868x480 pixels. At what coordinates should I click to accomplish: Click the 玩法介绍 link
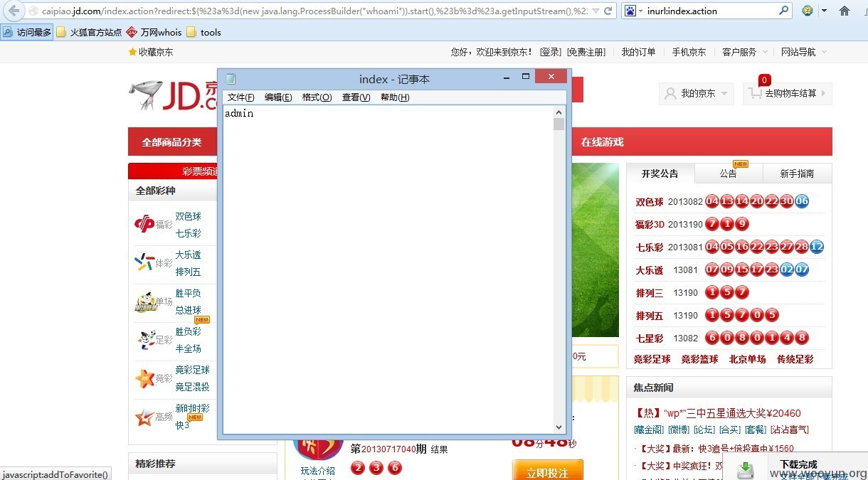(317, 471)
